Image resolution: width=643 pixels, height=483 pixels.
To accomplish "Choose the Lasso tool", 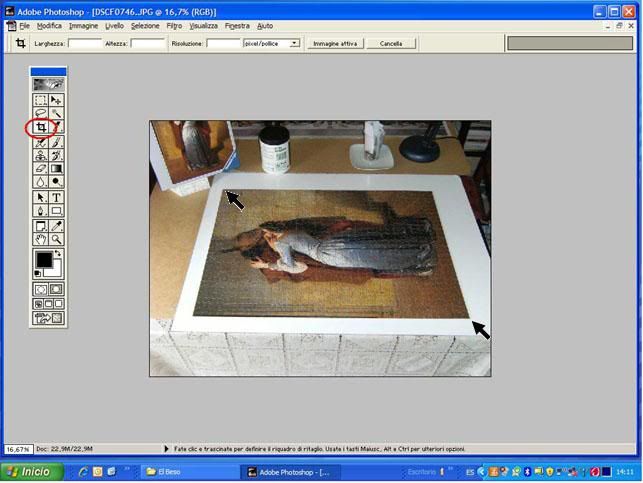I will point(40,113).
